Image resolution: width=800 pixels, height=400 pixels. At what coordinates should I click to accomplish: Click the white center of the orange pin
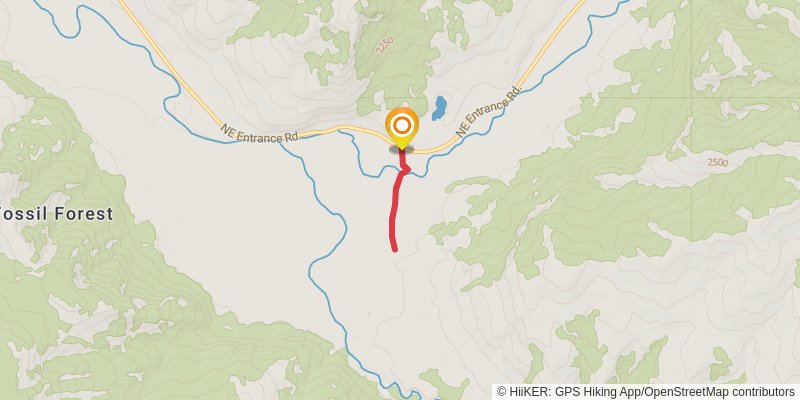click(402, 125)
